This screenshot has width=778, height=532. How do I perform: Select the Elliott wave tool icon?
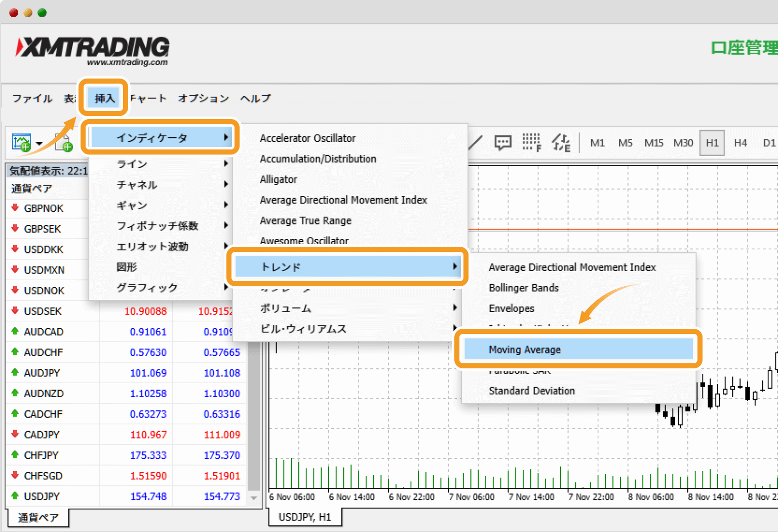(x=561, y=143)
